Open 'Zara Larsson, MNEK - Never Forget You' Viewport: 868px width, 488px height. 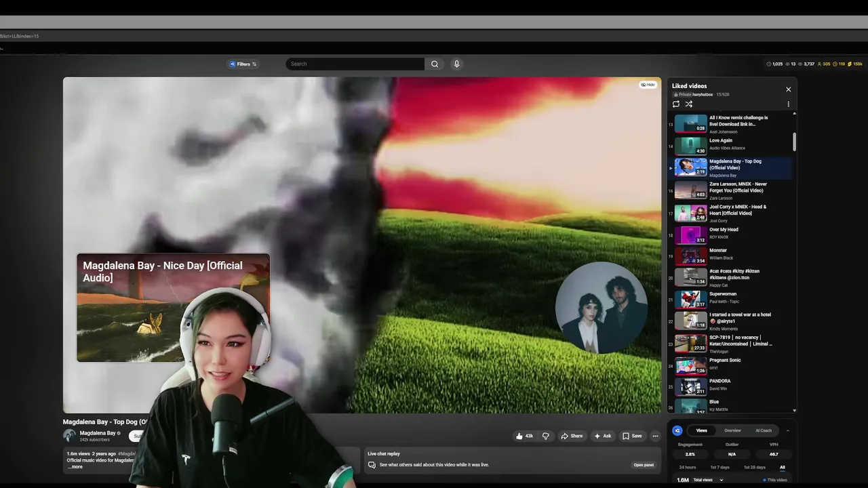[x=730, y=190]
